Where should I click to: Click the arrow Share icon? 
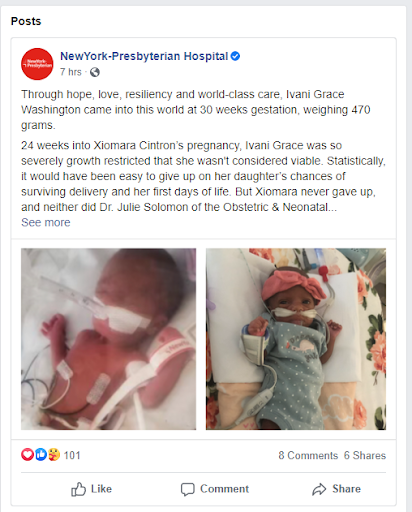point(319,489)
